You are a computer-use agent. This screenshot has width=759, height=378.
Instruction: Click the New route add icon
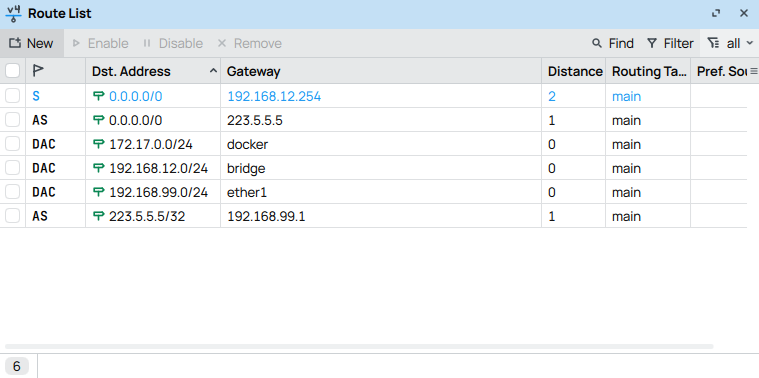pyautogui.click(x=15, y=43)
